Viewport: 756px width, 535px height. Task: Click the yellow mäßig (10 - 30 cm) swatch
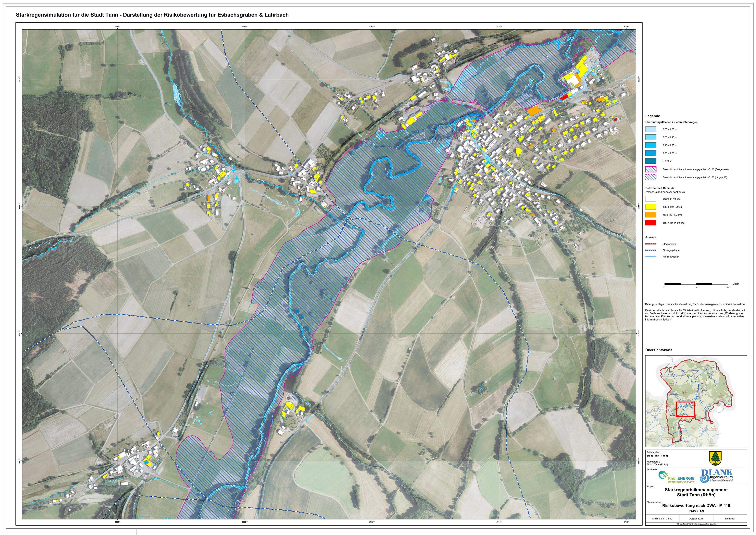[x=651, y=207]
